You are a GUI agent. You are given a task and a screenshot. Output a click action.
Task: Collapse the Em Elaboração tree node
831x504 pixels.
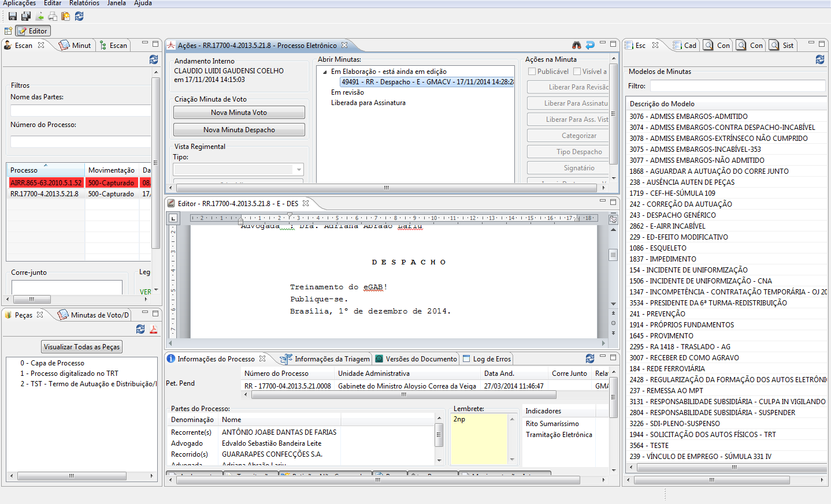pos(324,72)
